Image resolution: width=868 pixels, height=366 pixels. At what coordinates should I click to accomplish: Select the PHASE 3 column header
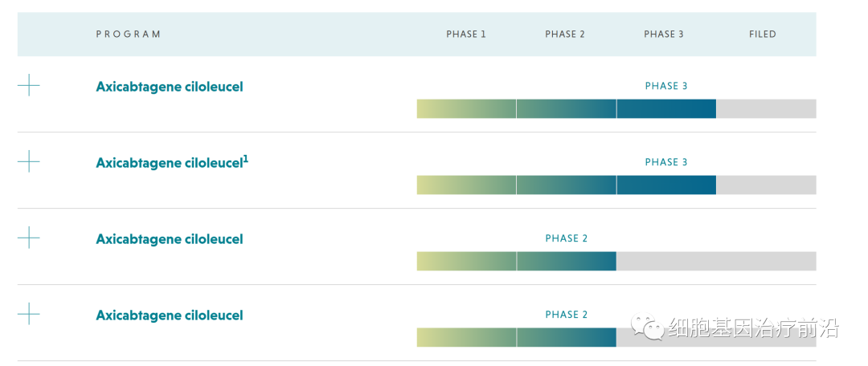click(664, 35)
